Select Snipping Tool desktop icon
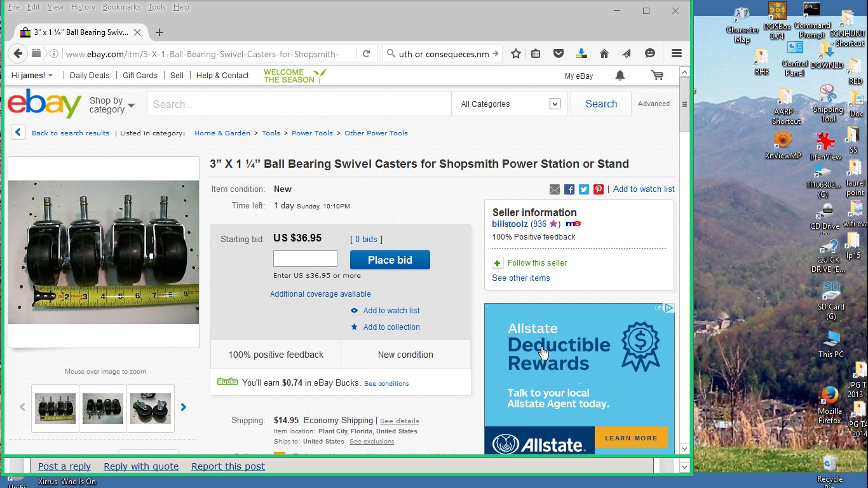This screenshot has height=488, width=868. 828,104
